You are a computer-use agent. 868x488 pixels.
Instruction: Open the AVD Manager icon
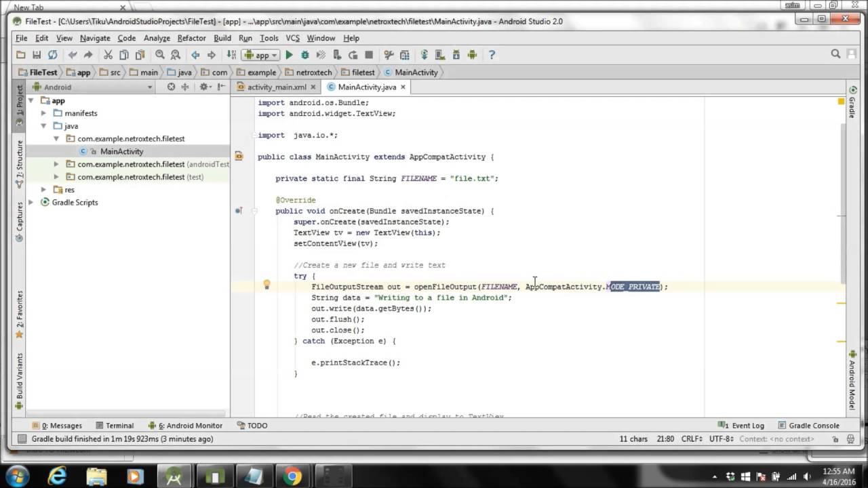point(441,55)
